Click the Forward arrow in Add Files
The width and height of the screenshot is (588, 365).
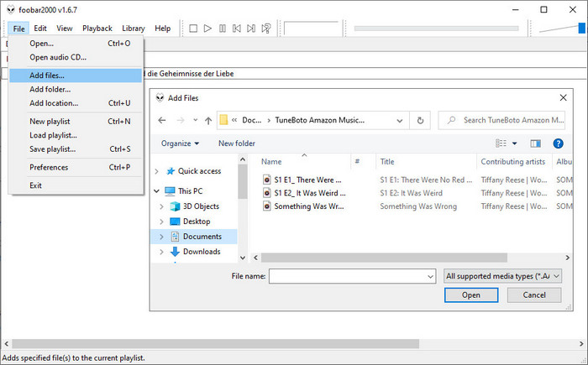[x=181, y=120]
